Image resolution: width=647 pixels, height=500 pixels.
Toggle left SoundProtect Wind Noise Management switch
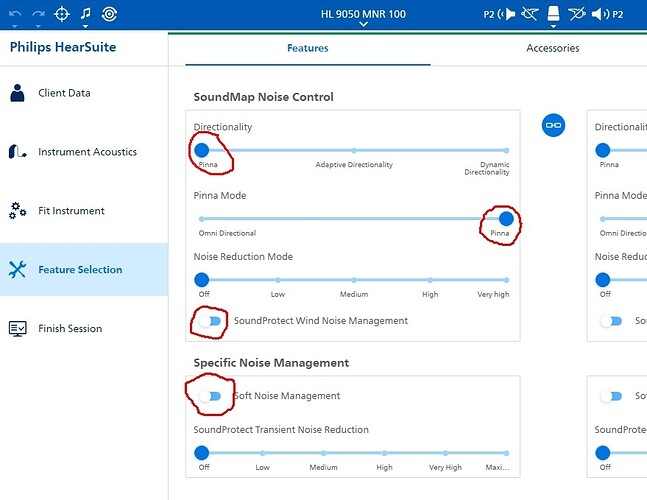point(210,321)
